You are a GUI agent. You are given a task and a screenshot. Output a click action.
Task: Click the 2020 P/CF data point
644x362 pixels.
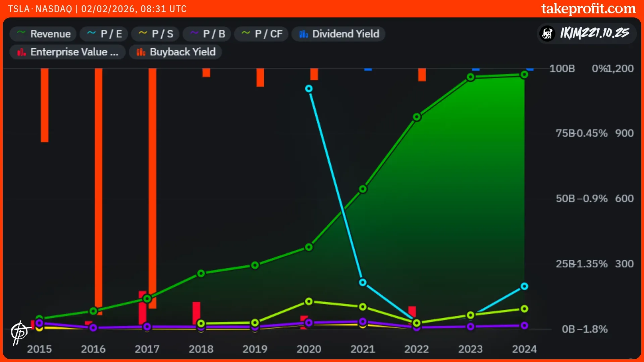(309, 301)
